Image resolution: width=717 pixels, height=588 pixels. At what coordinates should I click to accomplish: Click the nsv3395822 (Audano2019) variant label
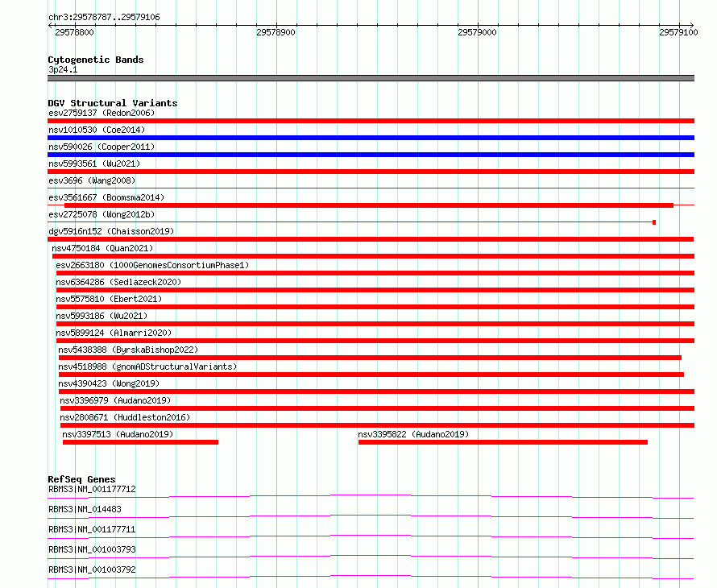[413, 434]
